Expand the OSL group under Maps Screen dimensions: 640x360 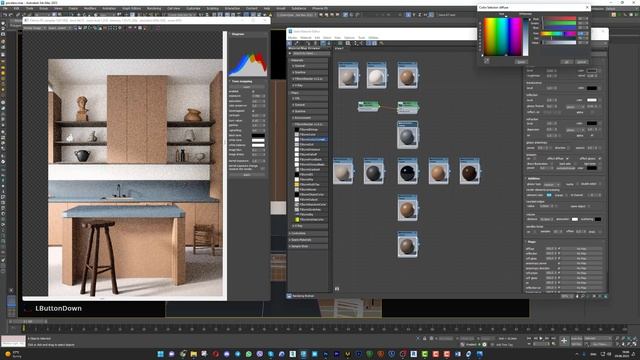pyautogui.click(x=309, y=98)
